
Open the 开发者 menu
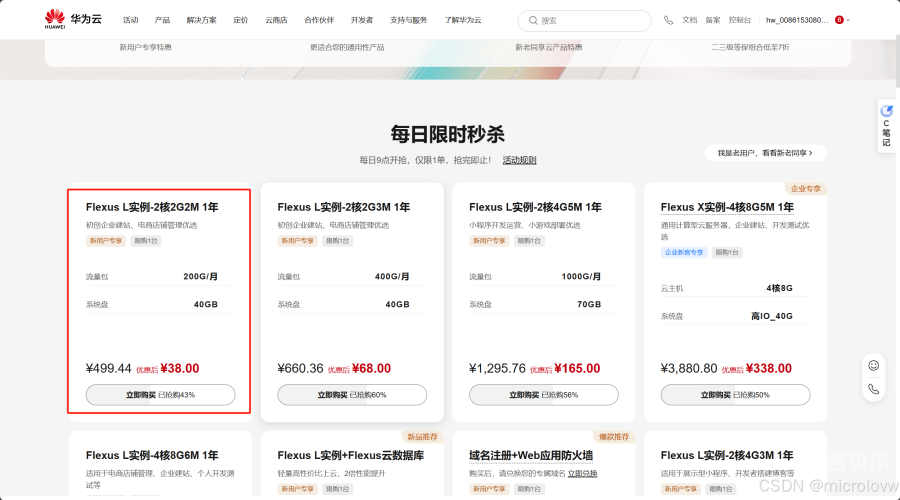(362, 20)
